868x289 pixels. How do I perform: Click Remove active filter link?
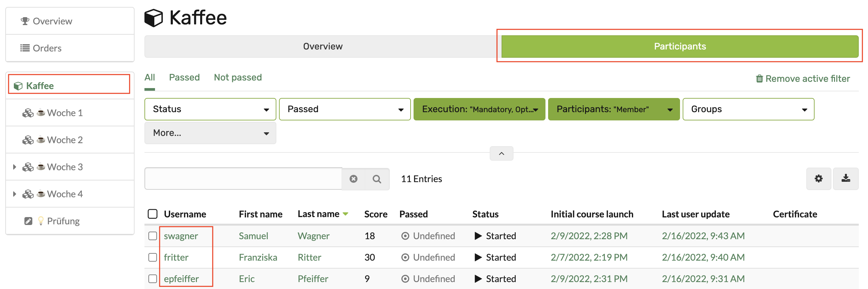point(803,79)
